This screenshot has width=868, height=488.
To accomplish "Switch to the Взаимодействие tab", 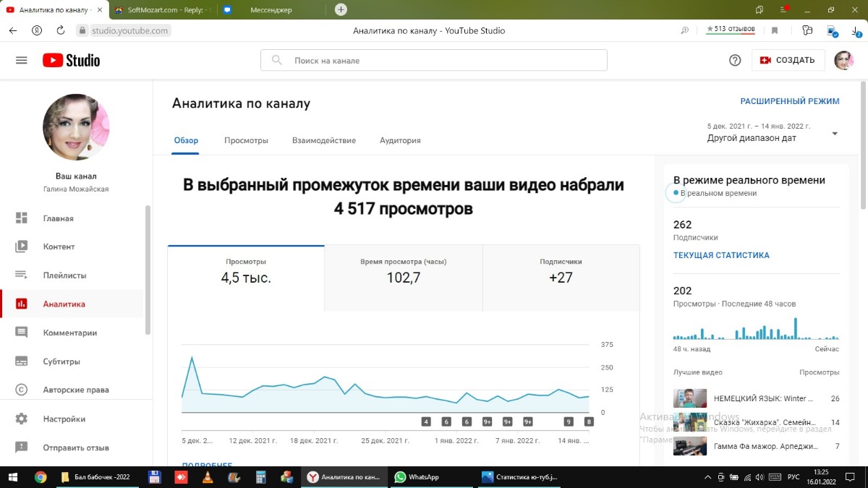I will click(324, 140).
